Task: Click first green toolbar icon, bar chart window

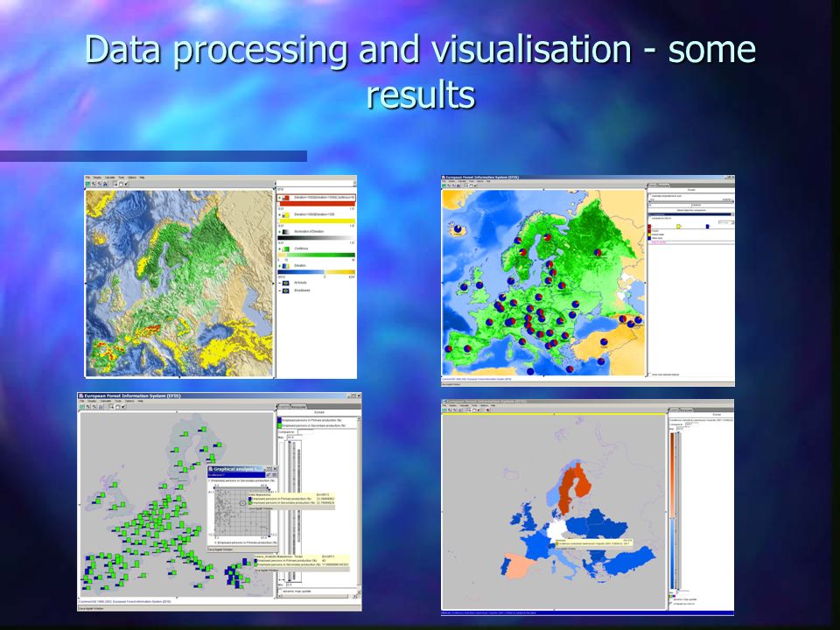Action: coord(82,407)
